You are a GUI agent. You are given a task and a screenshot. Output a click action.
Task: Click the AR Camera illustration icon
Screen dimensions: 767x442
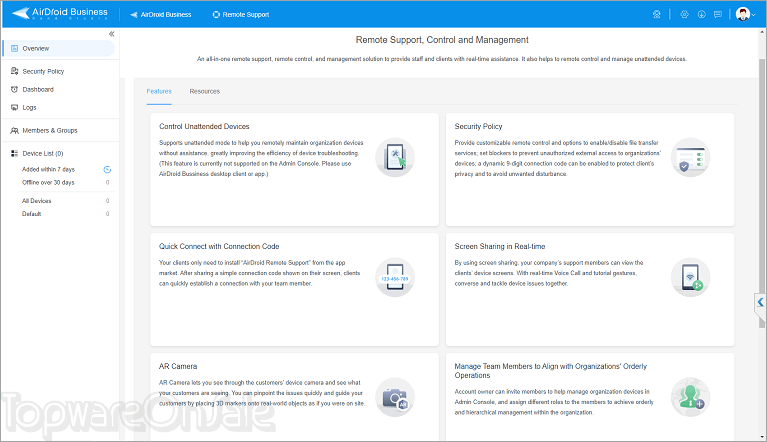(x=395, y=397)
